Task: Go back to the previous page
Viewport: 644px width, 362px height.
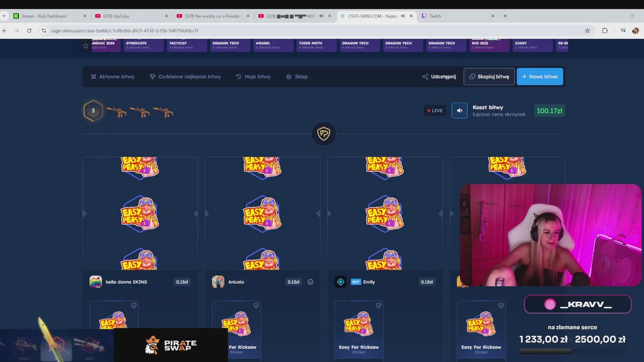Action: tap(5, 31)
